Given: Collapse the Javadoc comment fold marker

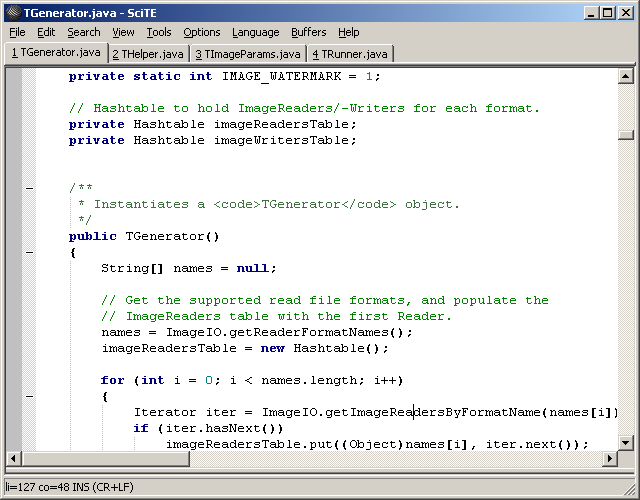Looking at the screenshot, I should point(29,188).
